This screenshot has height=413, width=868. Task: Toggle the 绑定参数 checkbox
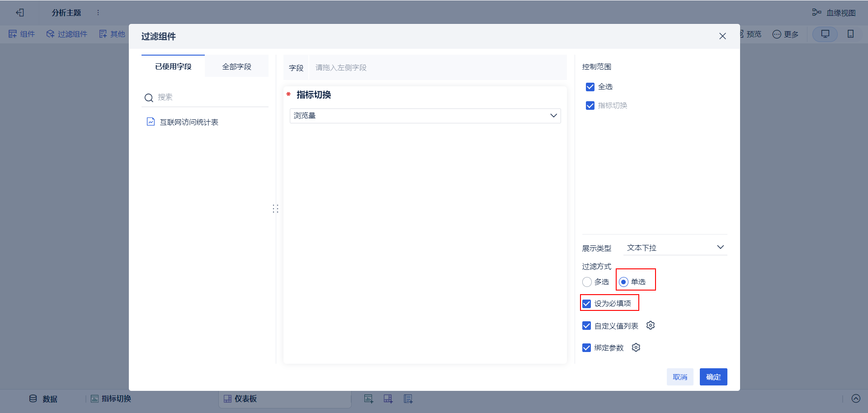point(586,348)
